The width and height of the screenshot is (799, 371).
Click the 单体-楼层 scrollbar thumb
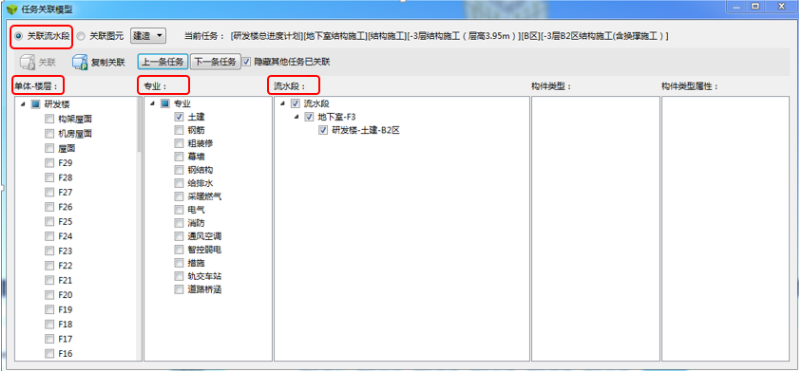[x=139, y=125]
